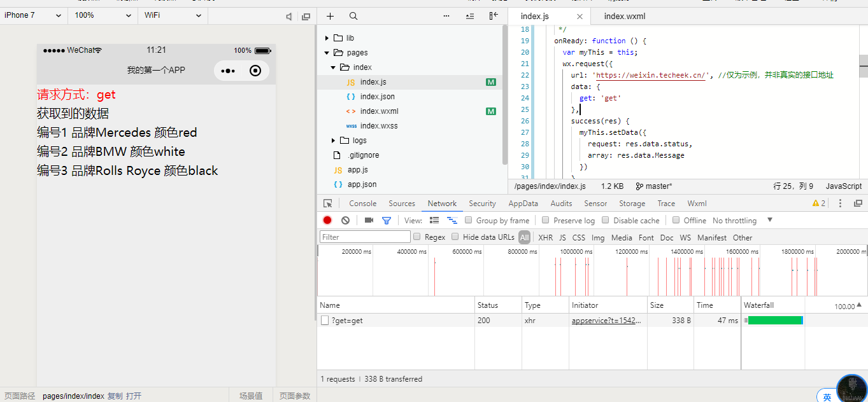The width and height of the screenshot is (868, 402).
Task: Switch to the Console tab
Action: (362, 204)
